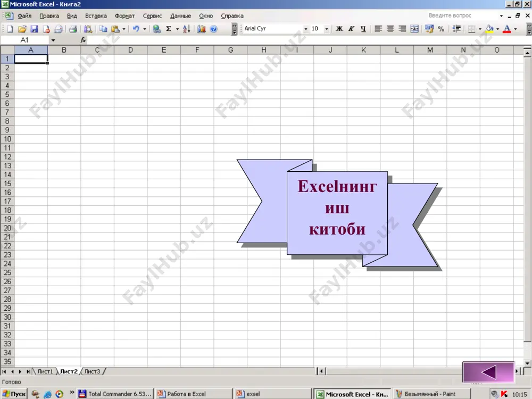Go to the first sheet tab arrow

4,371
